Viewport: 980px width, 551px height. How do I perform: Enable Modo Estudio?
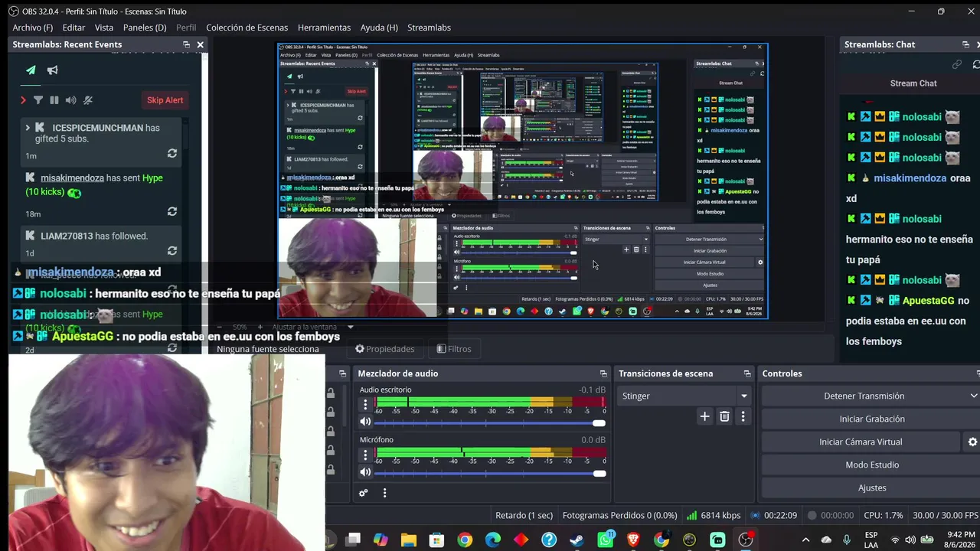pyautogui.click(x=871, y=465)
